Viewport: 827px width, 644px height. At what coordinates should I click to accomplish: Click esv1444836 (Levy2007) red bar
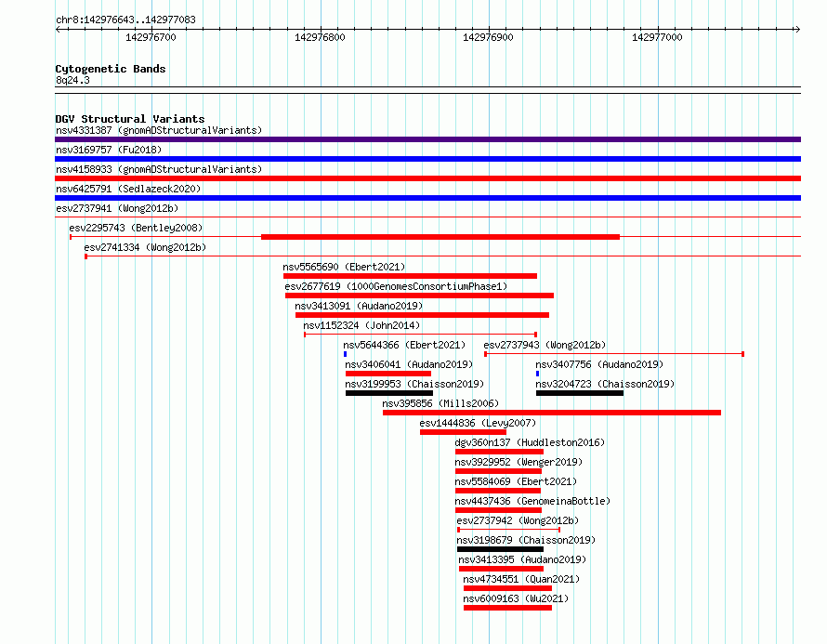click(x=463, y=432)
